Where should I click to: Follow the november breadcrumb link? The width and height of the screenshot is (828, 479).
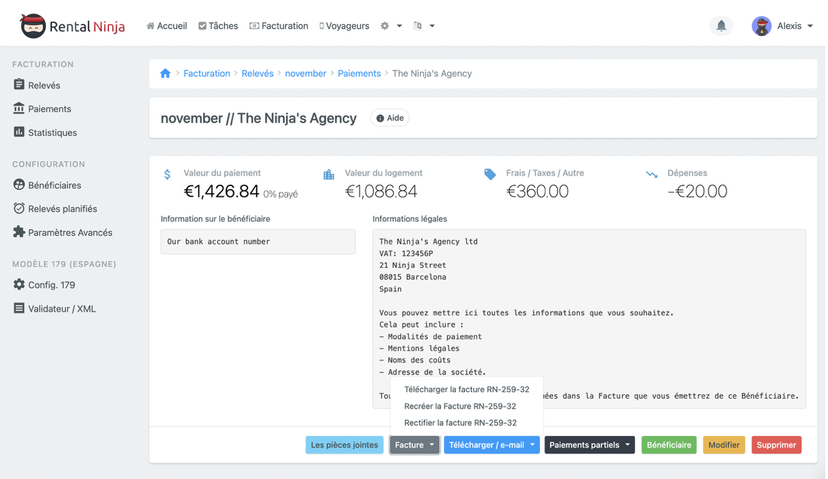point(305,73)
